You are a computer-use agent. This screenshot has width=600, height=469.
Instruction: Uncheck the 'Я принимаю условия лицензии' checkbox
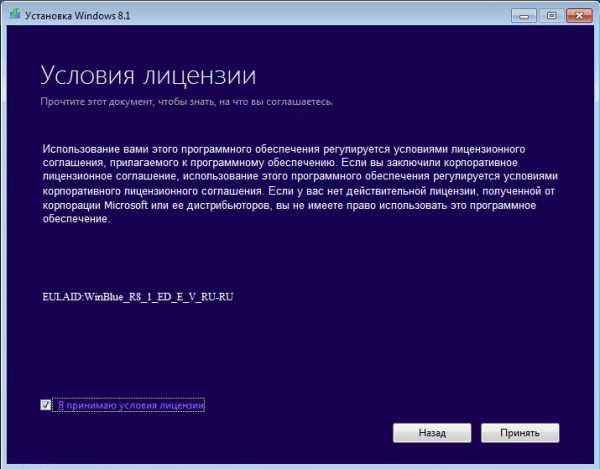point(46,405)
